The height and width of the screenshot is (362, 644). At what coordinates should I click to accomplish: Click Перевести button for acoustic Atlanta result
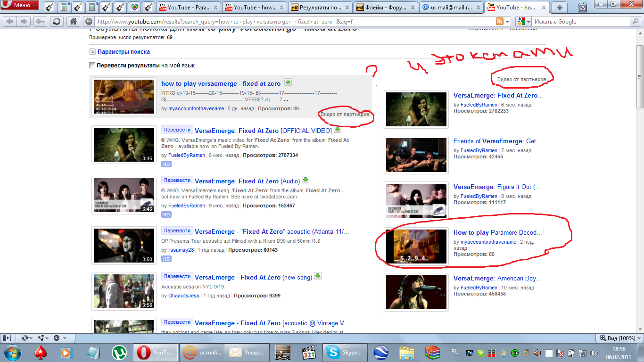177,230
